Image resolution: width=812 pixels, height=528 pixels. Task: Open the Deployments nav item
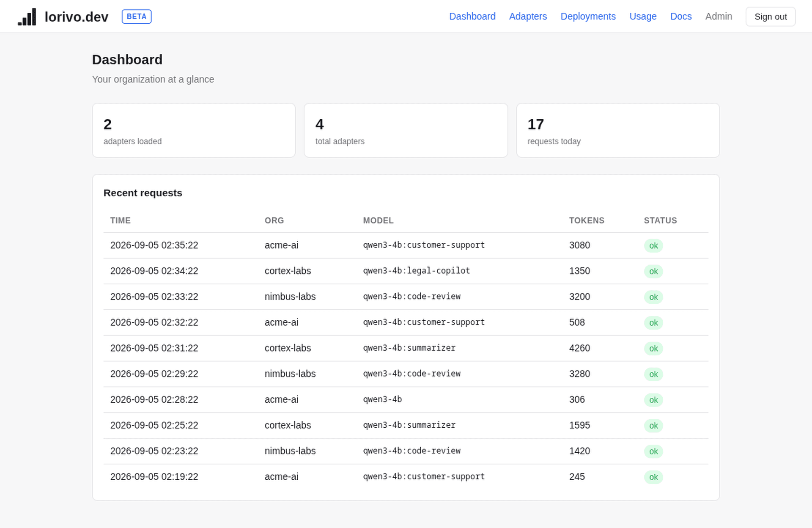(588, 16)
